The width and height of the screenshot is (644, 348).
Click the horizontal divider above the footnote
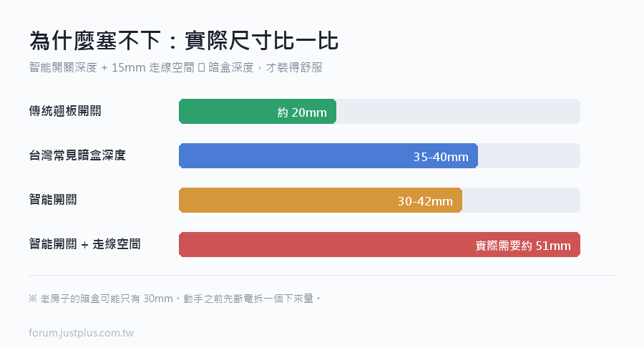click(323, 275)
